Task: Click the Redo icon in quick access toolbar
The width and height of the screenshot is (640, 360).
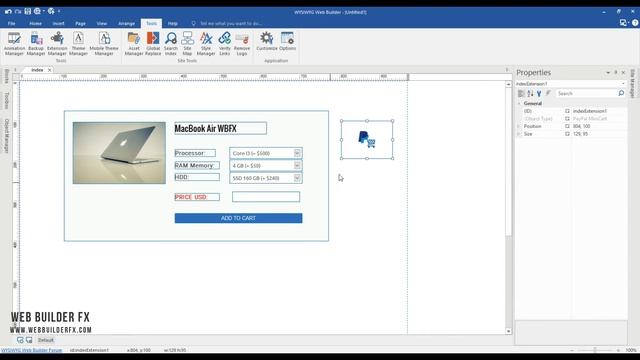Action: coord(18,11)
